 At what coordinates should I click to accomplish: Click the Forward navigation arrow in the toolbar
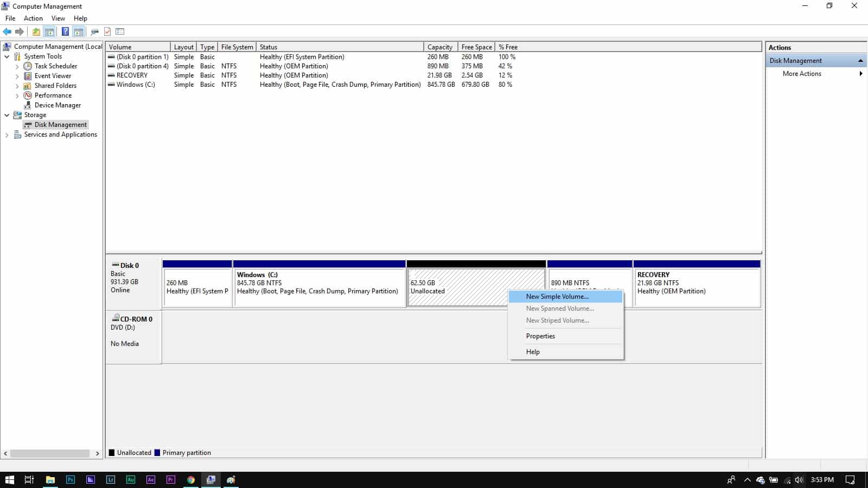pos(20,31)
